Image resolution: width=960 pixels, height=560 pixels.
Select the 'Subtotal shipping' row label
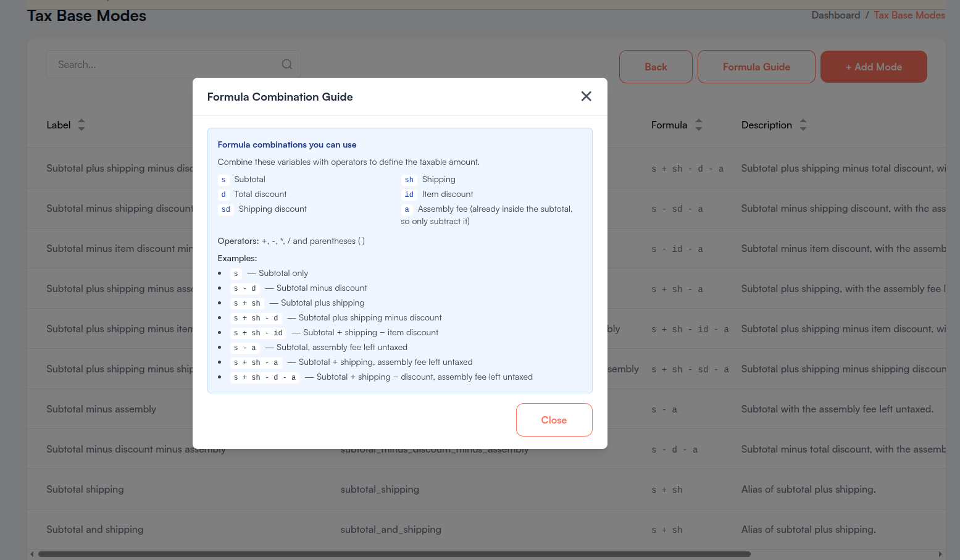(85, 489)
